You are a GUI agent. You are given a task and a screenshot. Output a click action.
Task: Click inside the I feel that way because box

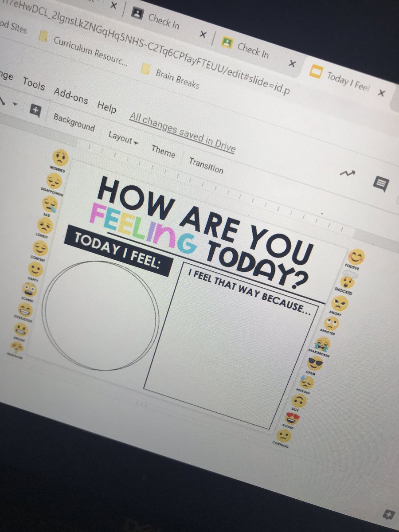[x=231, y=346]
